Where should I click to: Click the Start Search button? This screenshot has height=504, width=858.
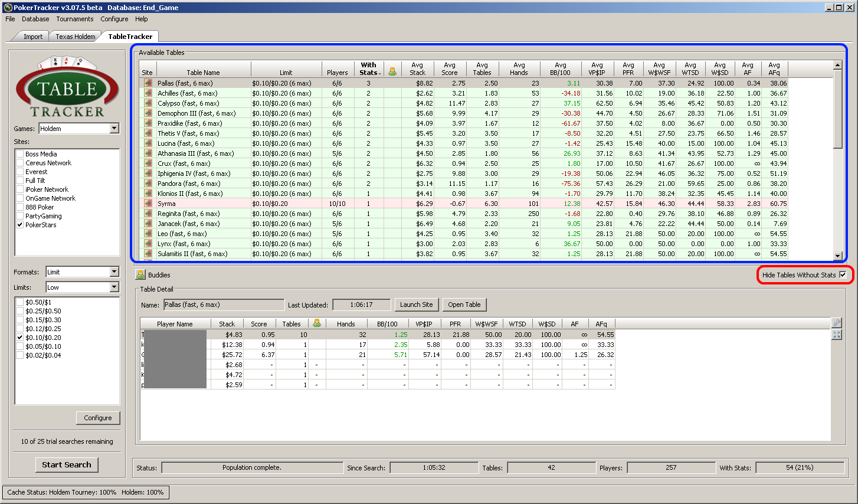coord(67,464)
